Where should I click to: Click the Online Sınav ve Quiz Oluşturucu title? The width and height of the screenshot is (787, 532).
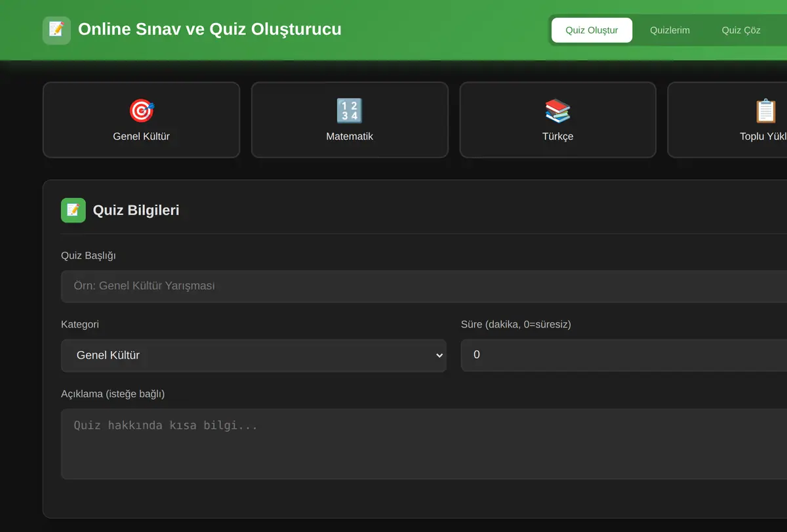tap(209, 30)
